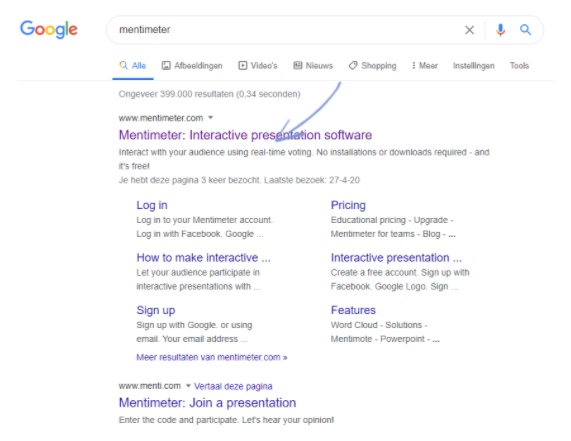Click Meer resultaten van mentimeter.com
571x441 pixels.
pyautogui.click(x=212, y=357)
